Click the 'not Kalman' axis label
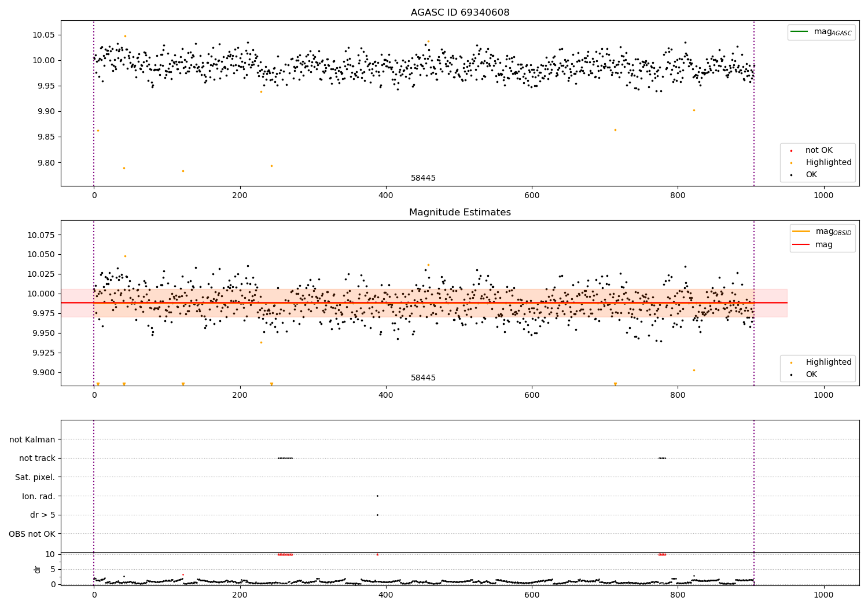The width and height of the screenshot is (868, 608). (x=32, y=439)
